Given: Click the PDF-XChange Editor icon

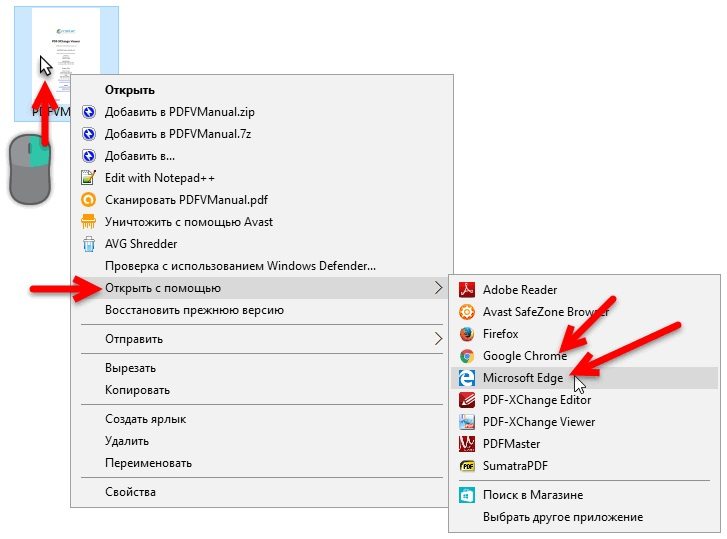Looking at the screenshot, I should [467, 399].
